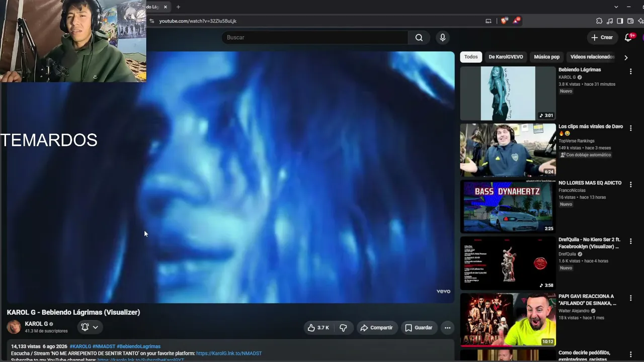Click the Walter Alejandro channel name
The image size is (644, 362).
pyautogui.click(x=574, y=311)
